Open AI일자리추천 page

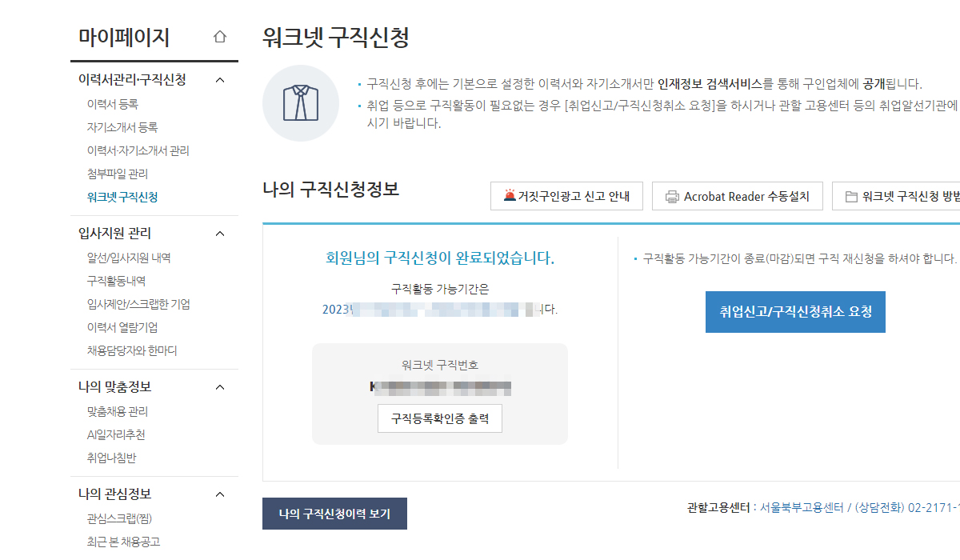point(116,434)
